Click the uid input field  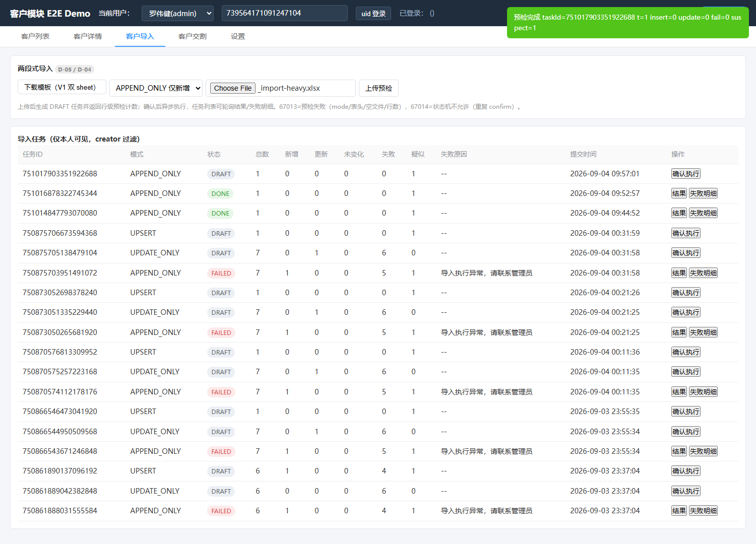[x=284, y=13]
